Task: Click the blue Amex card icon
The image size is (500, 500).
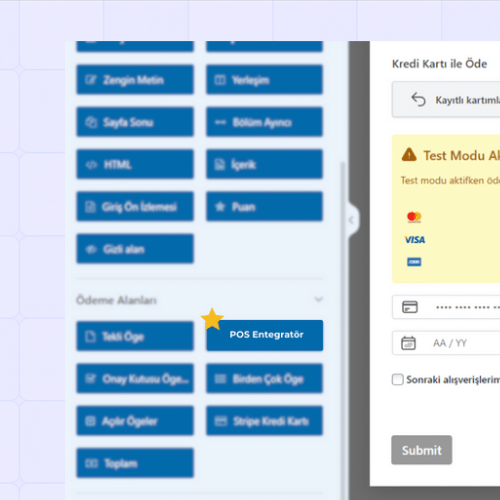Action: click(x=414, y=262)
